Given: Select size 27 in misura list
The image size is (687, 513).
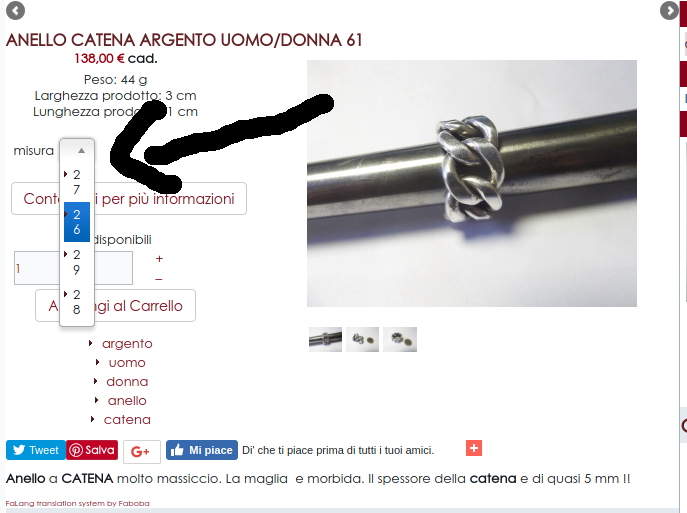Looking at the screenshot, I should coord(77,182).
